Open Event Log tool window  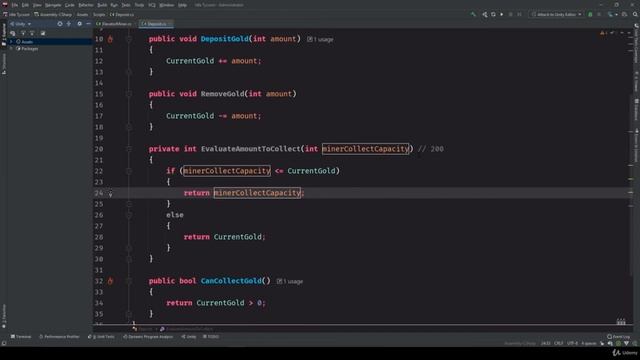[619, 337]
